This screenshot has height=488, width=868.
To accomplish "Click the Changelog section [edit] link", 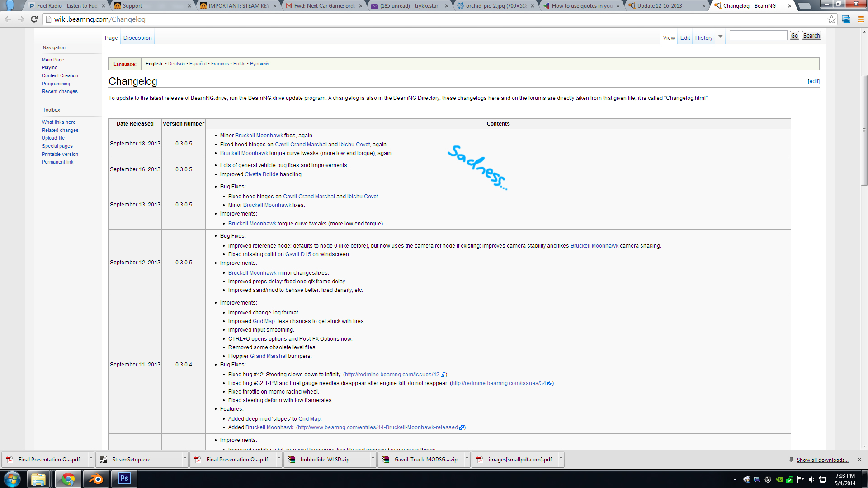I will tap(813, 81).
